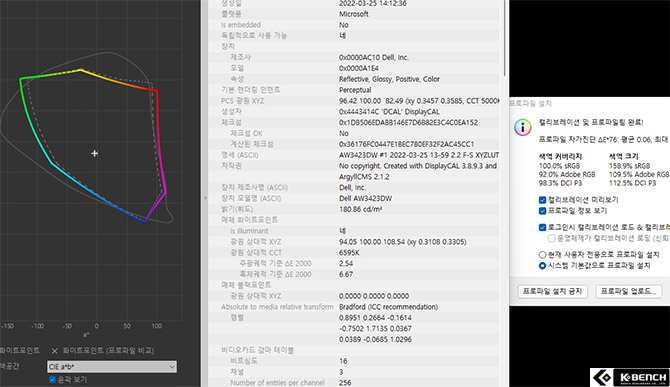Image resolution: width=670 pixels, height=387 pixels.
Task: Click the white crosshair whitepoint marker in gamut
Action: click(x=95, y=153)
